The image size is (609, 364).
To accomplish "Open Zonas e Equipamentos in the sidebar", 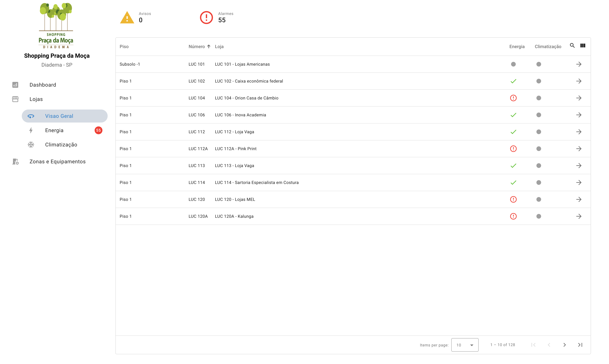I will (x=57, y=161).
